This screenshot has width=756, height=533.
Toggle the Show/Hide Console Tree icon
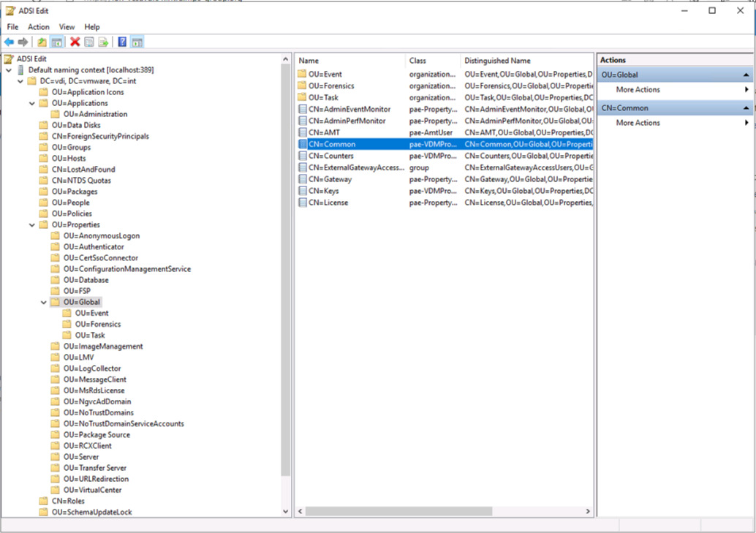[57, 42]
